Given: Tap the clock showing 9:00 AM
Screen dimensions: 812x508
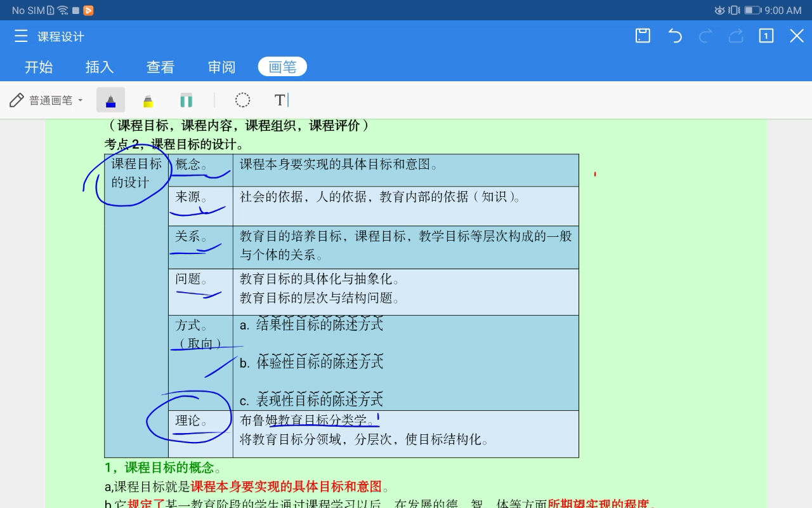Looking at the screenshot, I should [783, 10].
